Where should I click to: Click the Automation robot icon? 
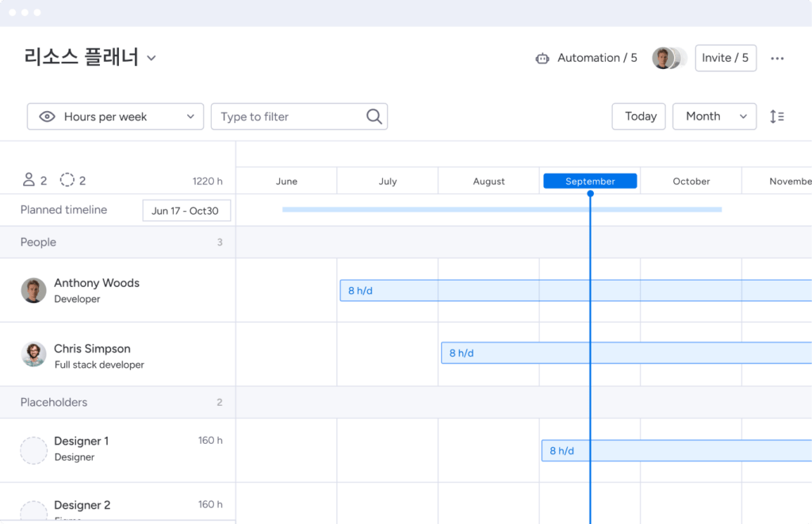pyautogui.click(x=542, y=58)
